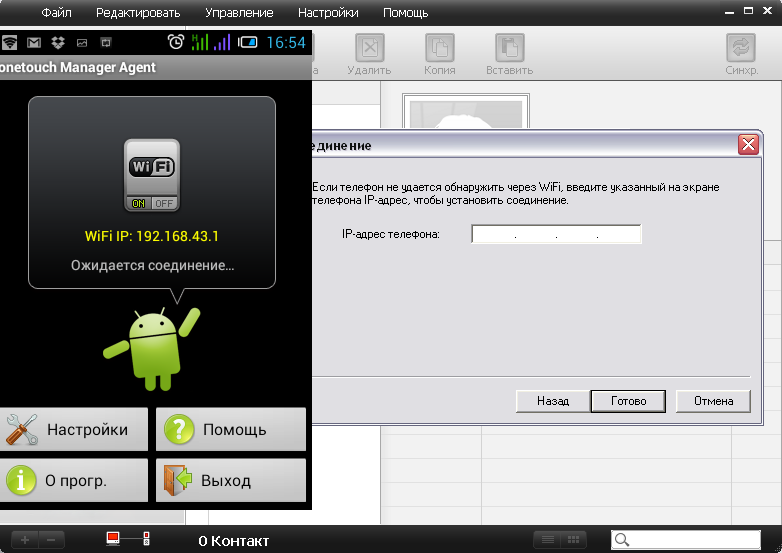Click the wifi status icon on phone
Screen dimensions: 782x553
tap(9, 42)
